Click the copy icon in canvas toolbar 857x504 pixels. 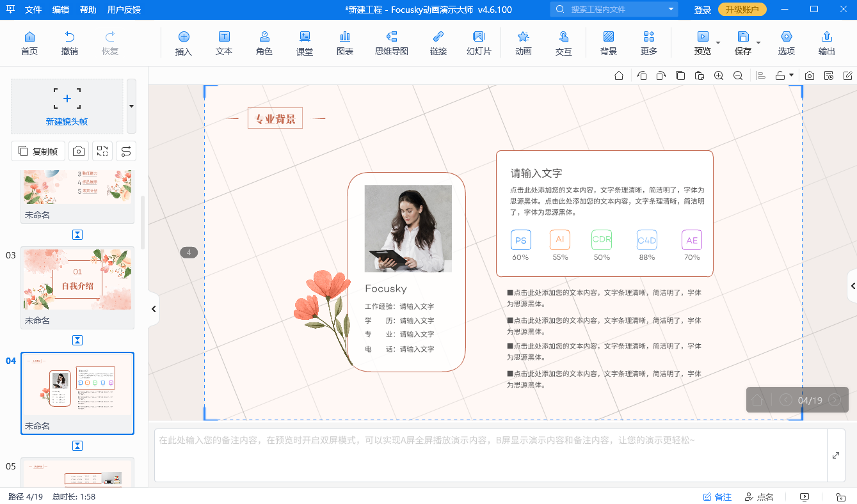pyautogui.click(x=680, y=75)
